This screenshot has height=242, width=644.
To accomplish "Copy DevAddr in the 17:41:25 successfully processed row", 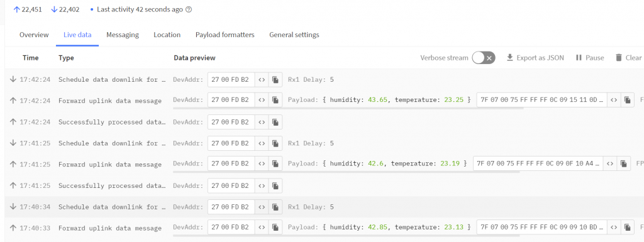I will (x=275, y=185).
